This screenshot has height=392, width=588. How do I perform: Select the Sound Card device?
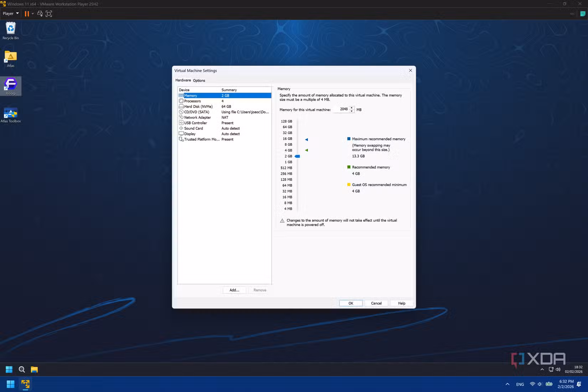click(x=225, y=128)
